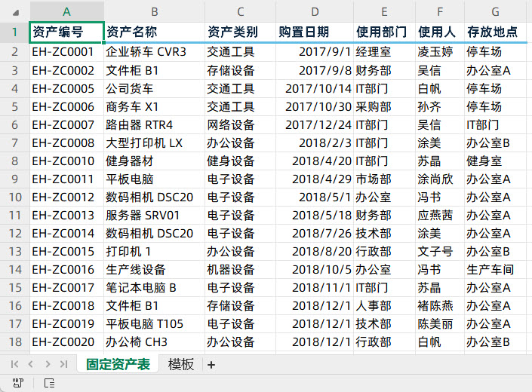Click the form layout icon in status bar
The height and width of the screenshot is (392, 532).
coord(49,383)
